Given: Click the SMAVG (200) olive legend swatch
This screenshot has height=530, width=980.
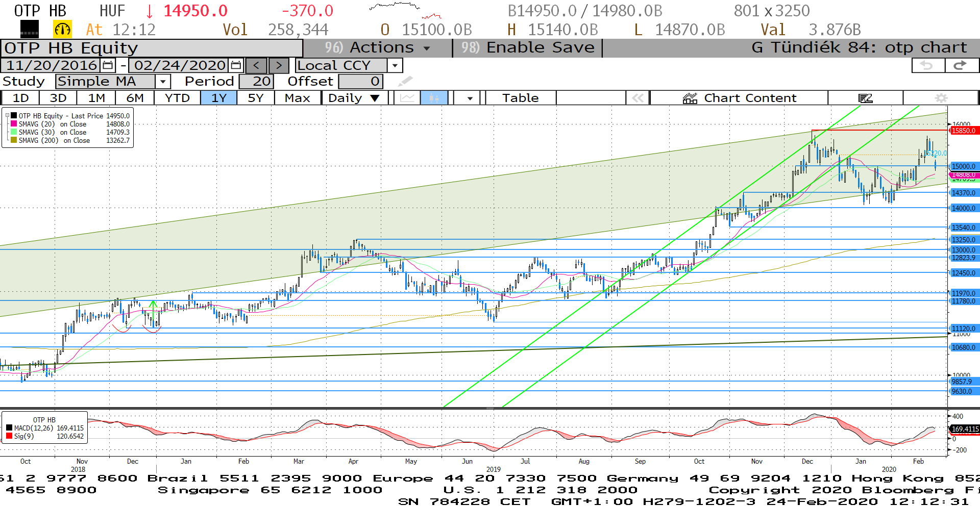Looking at the screenshot, I should pos(14,140).
